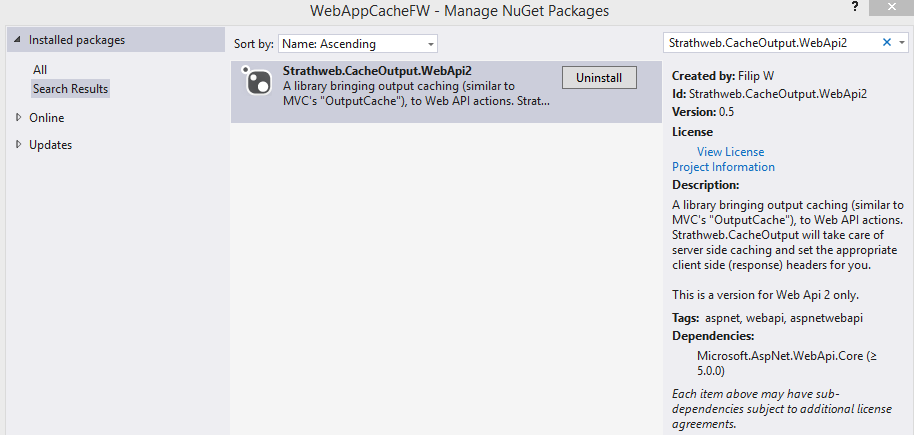Clear the search box with X
Viewport: 914px width, 435px height.
click(x=886, y=43)
